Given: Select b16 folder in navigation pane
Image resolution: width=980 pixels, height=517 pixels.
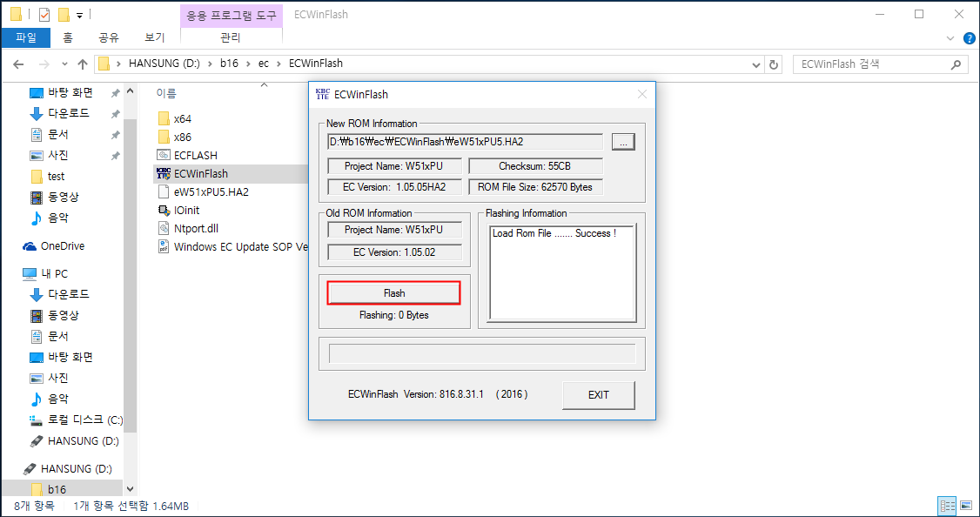Looking at the screenshot, I should click(57, 489).
